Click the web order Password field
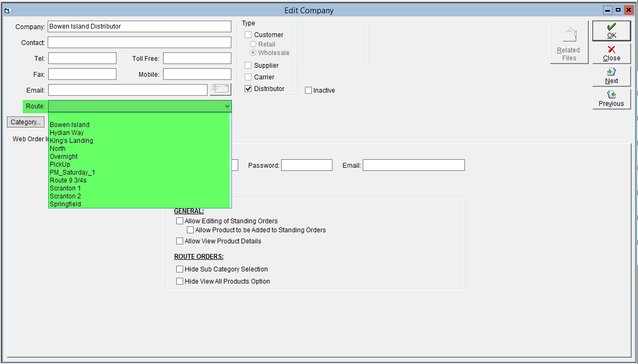This screenshot has width=638, height=364. [x=307, y=165]
